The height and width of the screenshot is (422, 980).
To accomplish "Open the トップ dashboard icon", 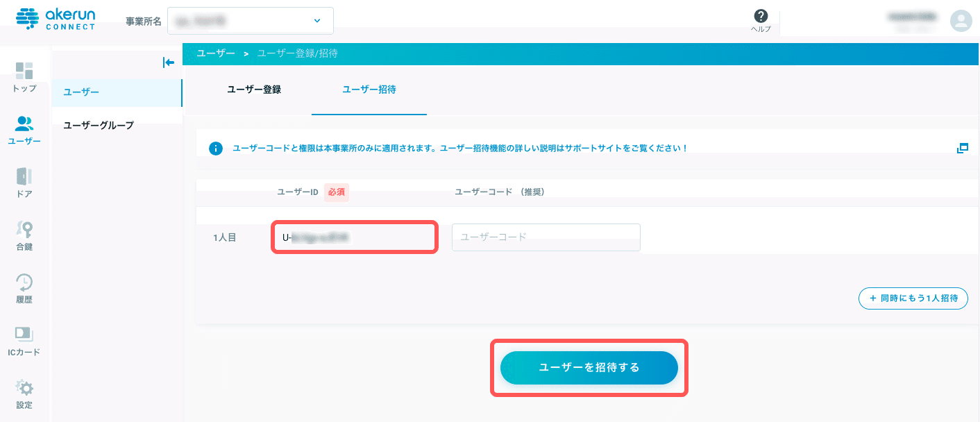I will 24,71.
